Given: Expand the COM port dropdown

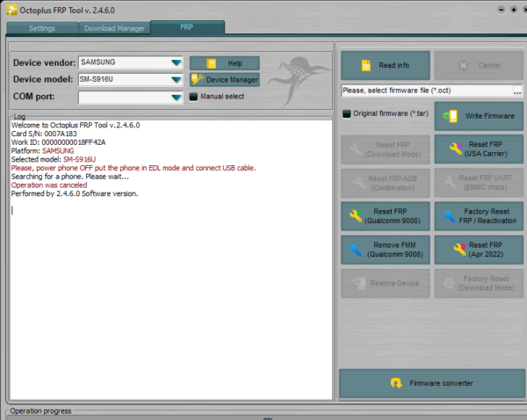Looking at the screenshot, I should [177, 98].
